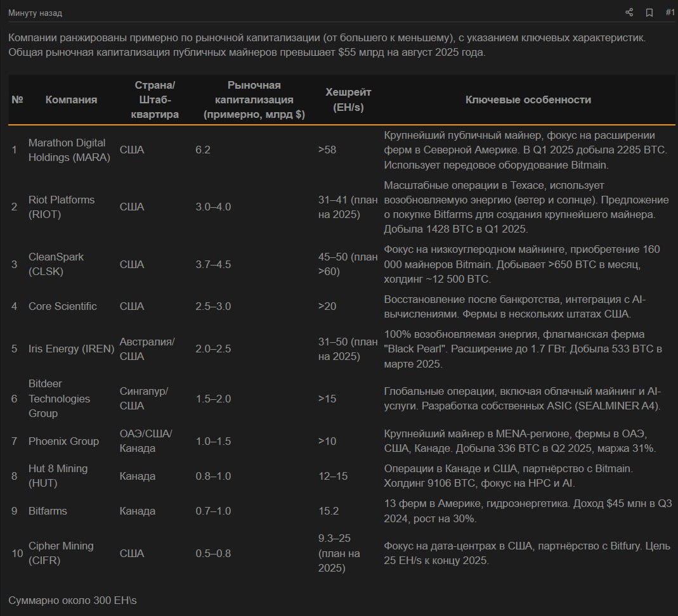This screenshot has width=678, height=616.
Task: Select the "Bitdeer Technologies Group" cell
Action: coord(59,398)
